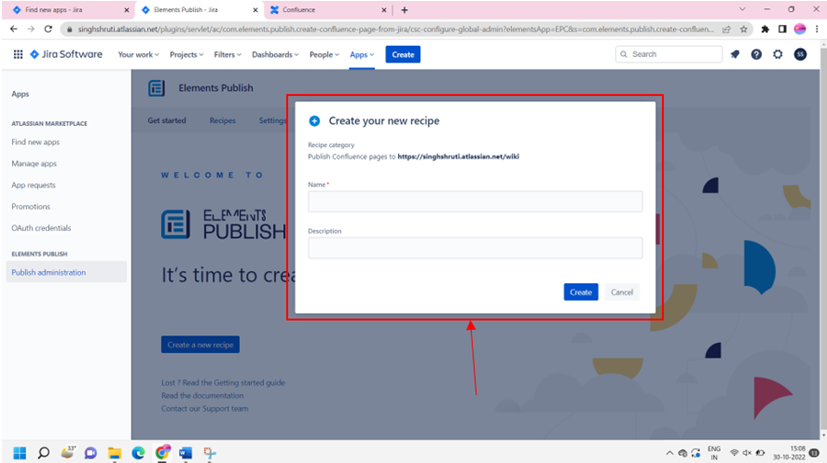Expand the People dropdown

(324, 54)
